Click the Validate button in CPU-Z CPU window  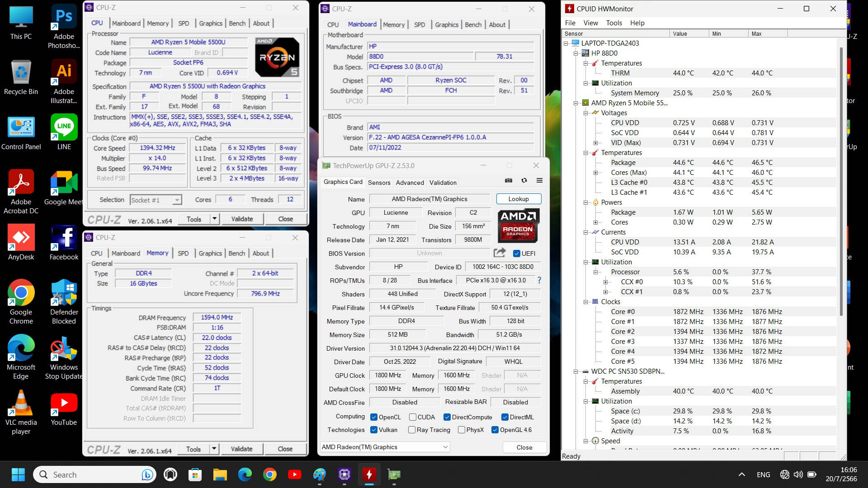(242, 219)
